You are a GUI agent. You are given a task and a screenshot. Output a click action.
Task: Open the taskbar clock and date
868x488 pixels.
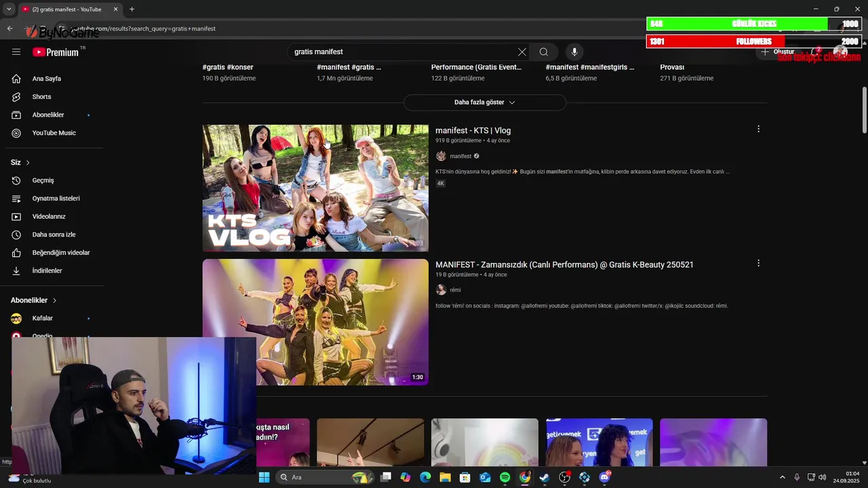(846, 477)
